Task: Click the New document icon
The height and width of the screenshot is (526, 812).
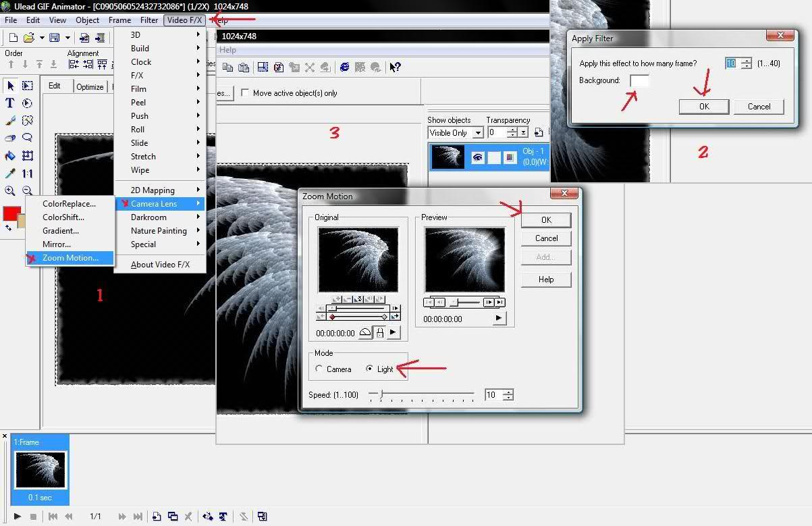Action: click(13, 38)
